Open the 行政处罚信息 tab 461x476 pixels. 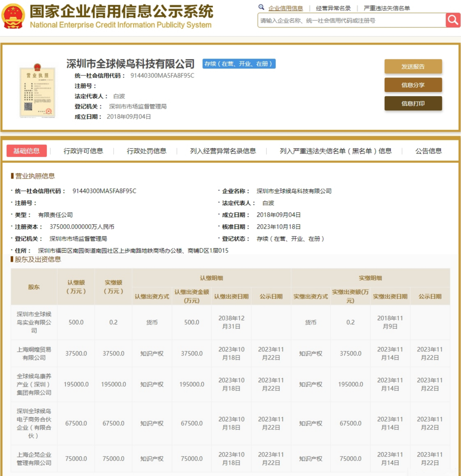tap(146, 151)
